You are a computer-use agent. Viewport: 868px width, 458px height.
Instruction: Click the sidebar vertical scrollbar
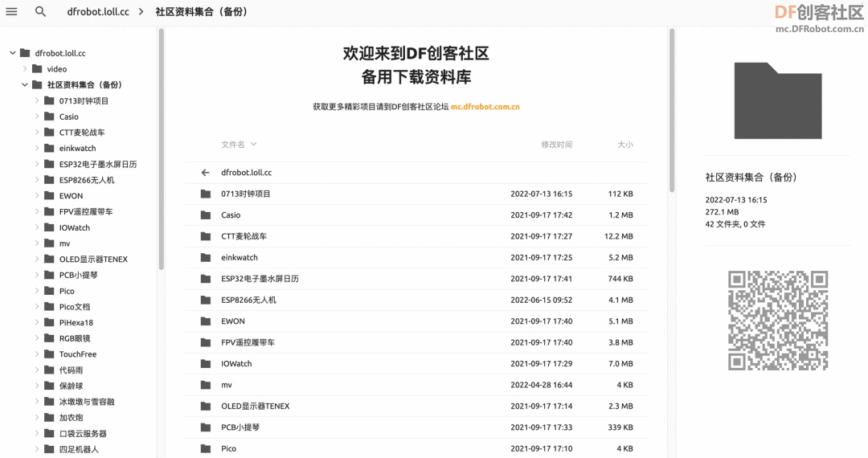click(x=161, y=149)
